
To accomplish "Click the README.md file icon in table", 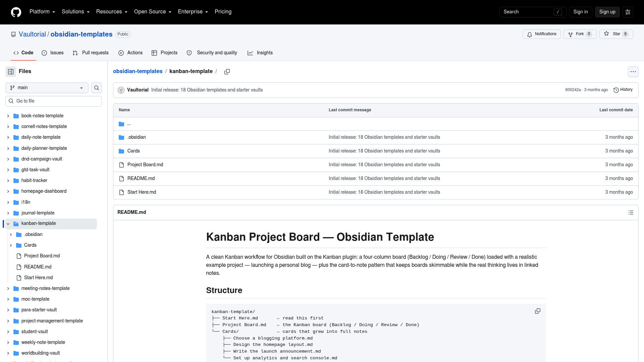I will 121,179.
